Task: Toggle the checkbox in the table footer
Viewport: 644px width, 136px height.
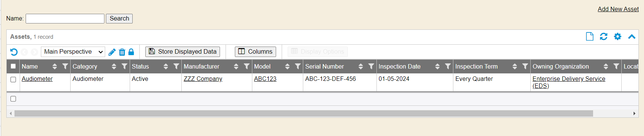Action: 13,99
